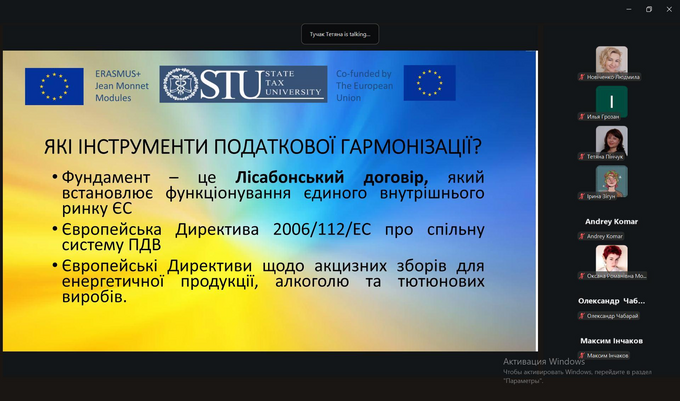
Task: Click muted mic icon beside Оксана Романівна
Action: pos(581,276)
